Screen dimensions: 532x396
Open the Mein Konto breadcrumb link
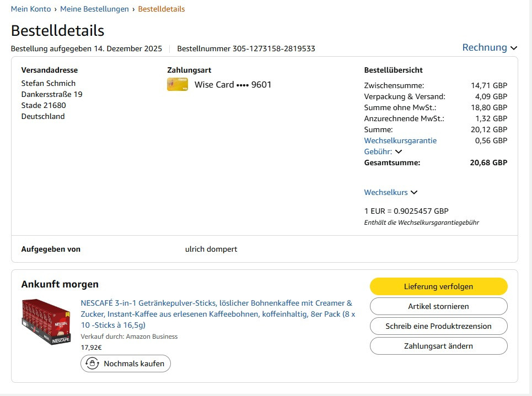click(x=31, y=9)
